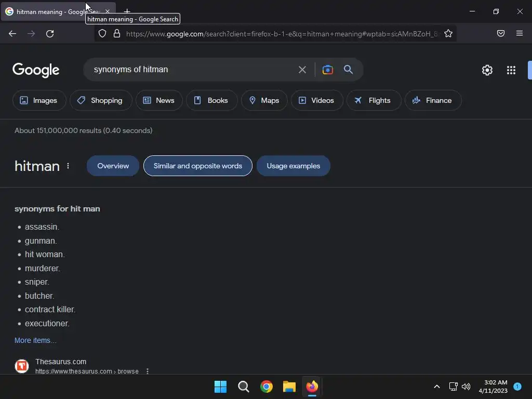Go to the Google homepage logo
This screenshot has height=399, width=532.
(36, 70)
